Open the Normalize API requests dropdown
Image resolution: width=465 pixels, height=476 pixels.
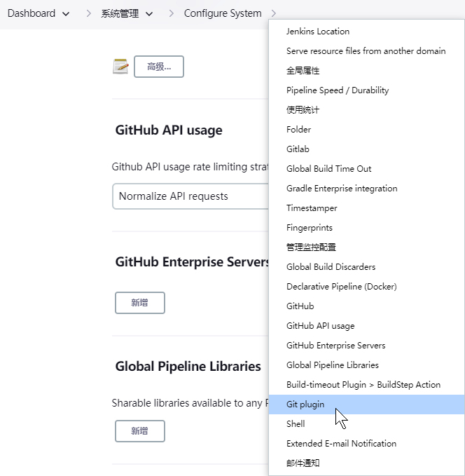pyautogui.click(x=189, y=196)
